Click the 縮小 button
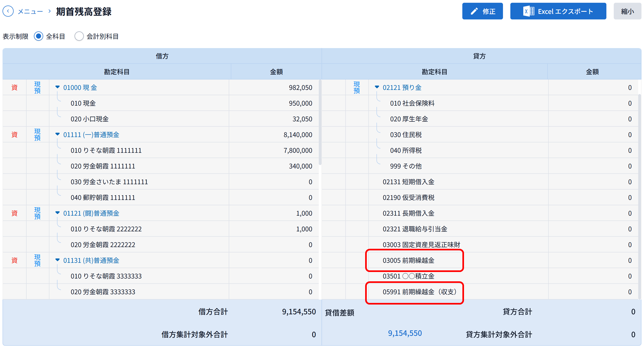This screenshot has height=349, width=644. point(627,11)
